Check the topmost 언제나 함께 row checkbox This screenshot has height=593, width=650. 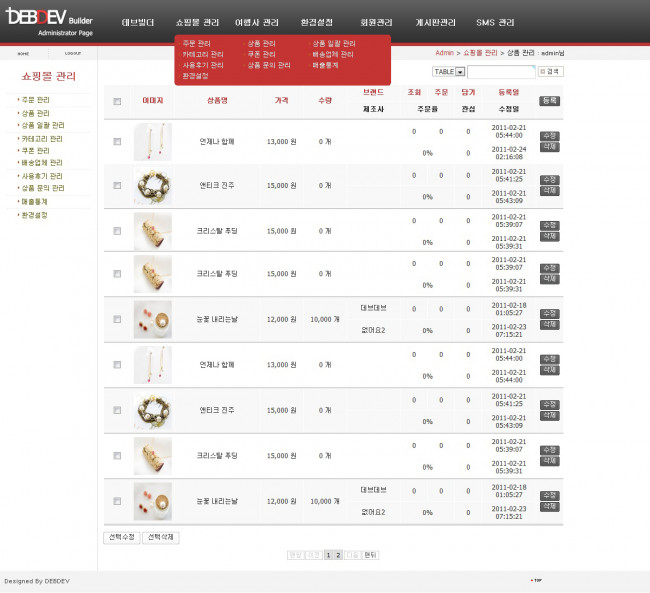[117, 142]
